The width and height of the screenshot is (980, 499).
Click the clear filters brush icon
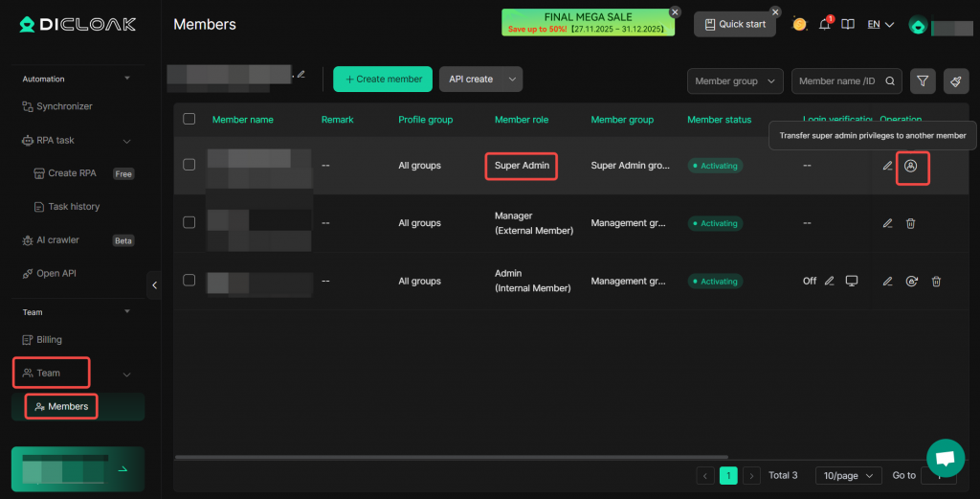954,81
